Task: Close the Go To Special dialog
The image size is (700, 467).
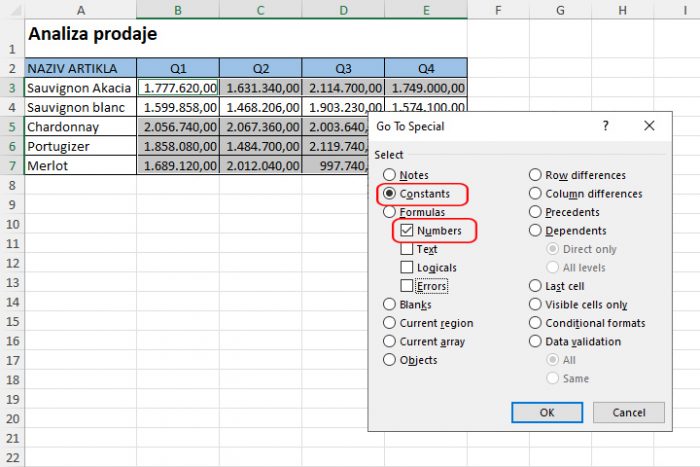Action: [649, 127]
